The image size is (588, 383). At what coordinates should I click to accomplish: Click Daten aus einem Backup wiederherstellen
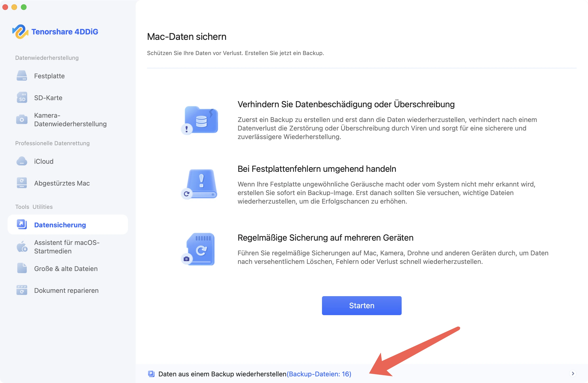tap(222, 374)
